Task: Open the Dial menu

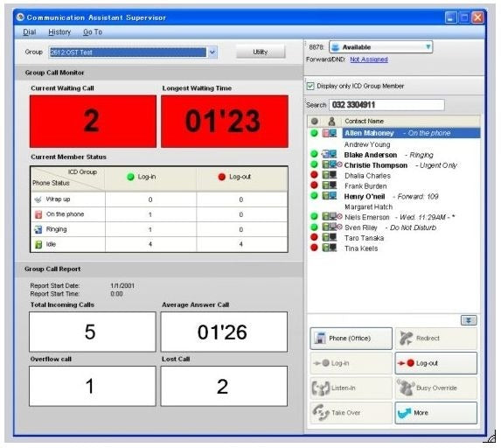Action: [x=30, y=32]
